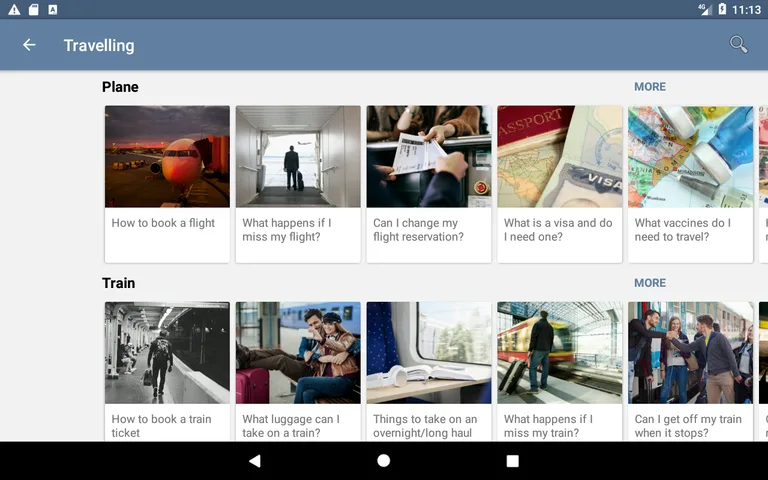Click MORE beside the Plane section

(x=650, y=87)
